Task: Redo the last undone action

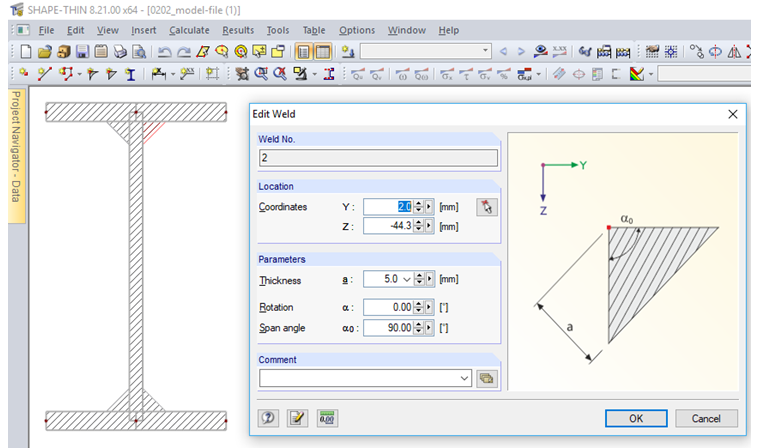Action: [x=184, y=51]
